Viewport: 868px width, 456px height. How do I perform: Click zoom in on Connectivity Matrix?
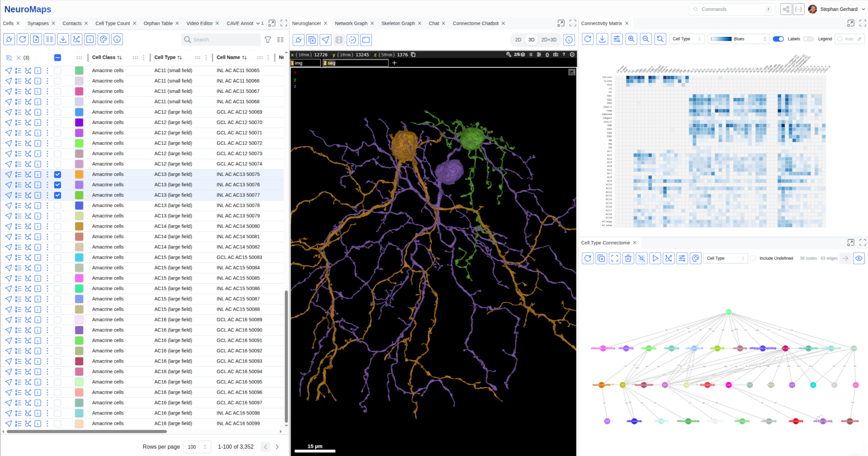coord(631,39)
